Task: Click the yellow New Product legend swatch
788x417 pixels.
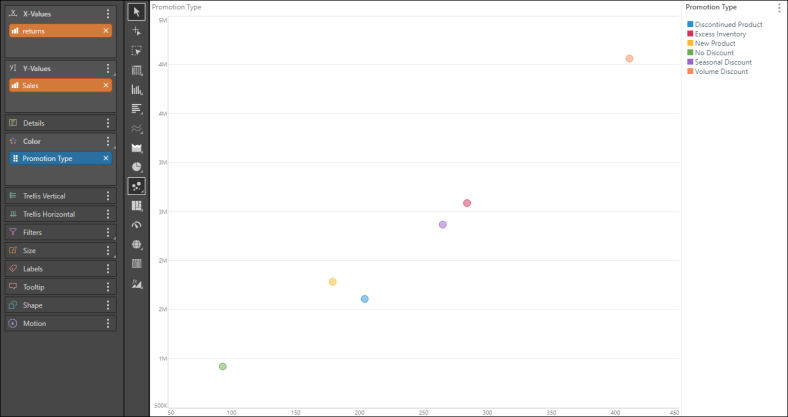Action: coord(690,43)
